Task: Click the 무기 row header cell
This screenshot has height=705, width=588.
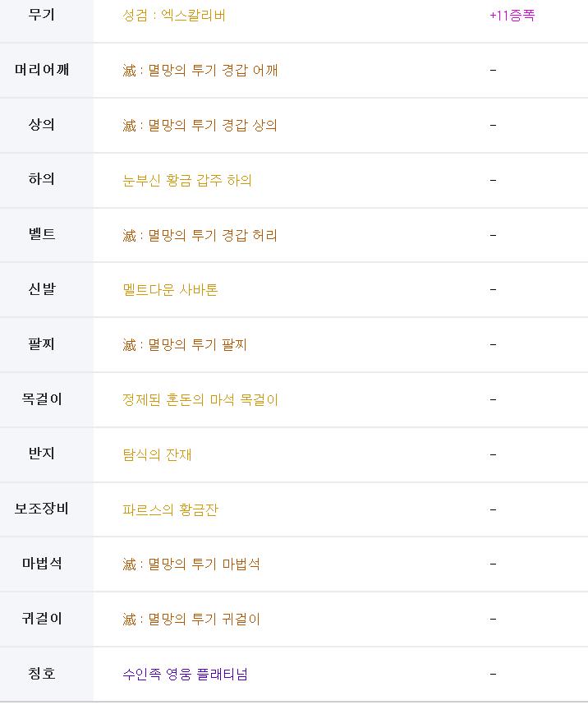Action: [42, 16]
